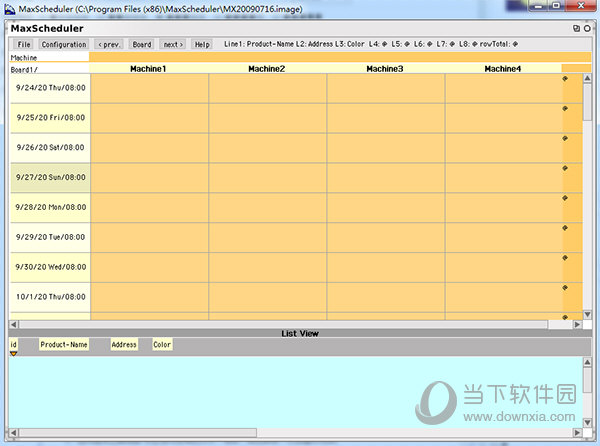Select the Machine2 column header
The image size is (600, 446).
point(267,69)
